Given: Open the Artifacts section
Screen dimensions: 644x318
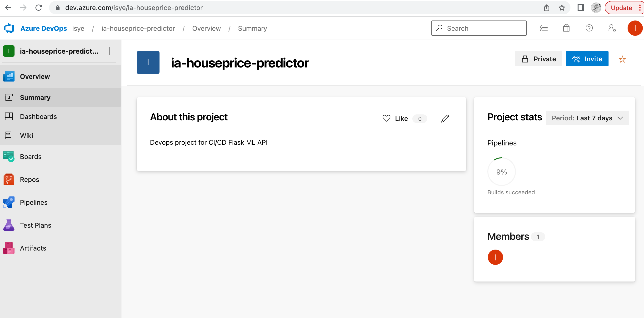Looking at the screenshot, I should (x=33, y=248).
